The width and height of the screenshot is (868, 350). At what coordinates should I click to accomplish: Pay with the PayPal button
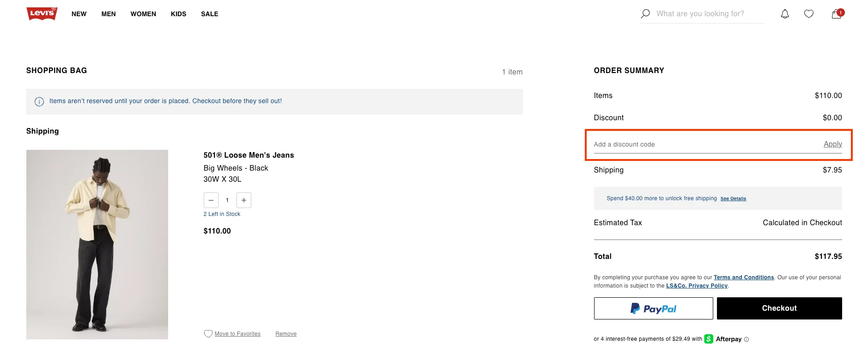[x=653, y=308]
